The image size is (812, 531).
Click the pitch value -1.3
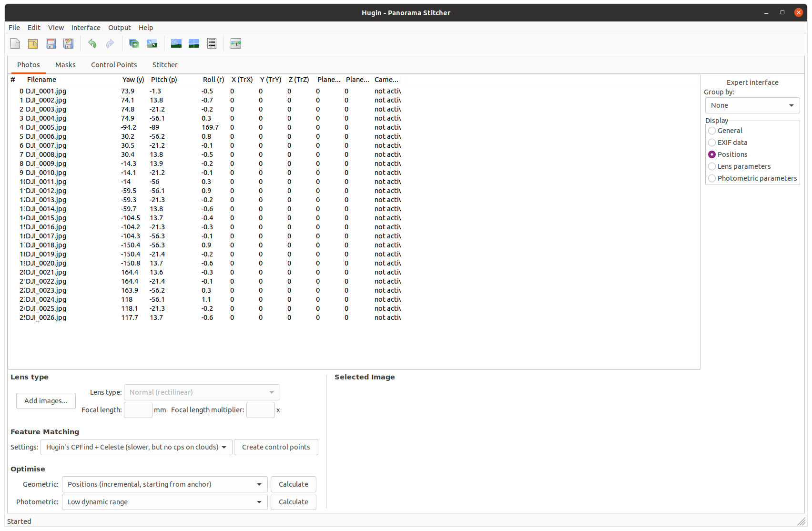pyautogui.click(x=155, y=91)
